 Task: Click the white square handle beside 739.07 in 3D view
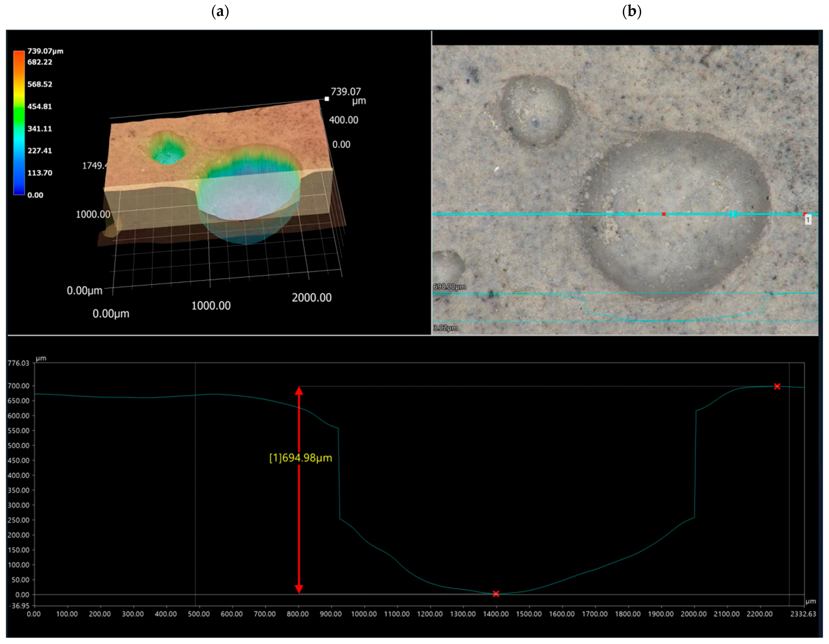coord(327,99)
